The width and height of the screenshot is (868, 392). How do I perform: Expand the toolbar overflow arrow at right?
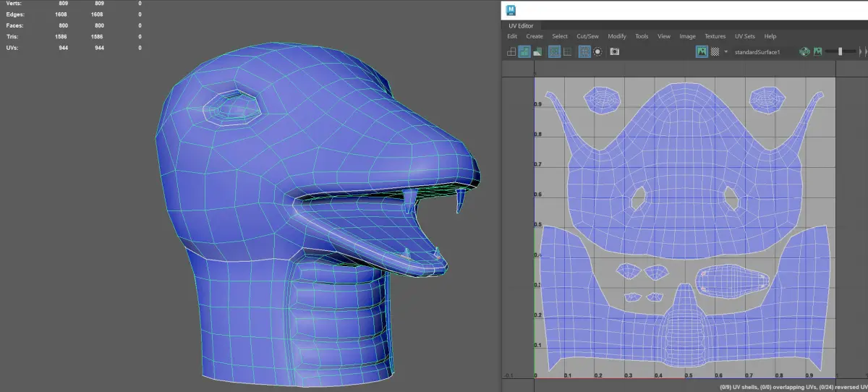pos(861,52)
